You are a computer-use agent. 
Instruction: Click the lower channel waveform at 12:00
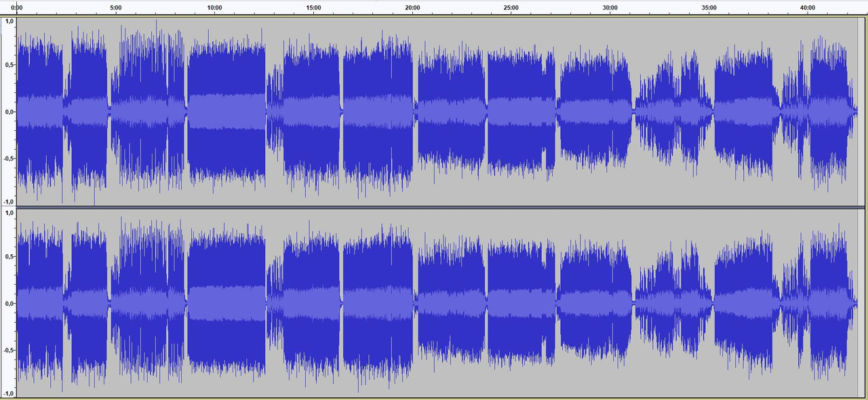254,303
